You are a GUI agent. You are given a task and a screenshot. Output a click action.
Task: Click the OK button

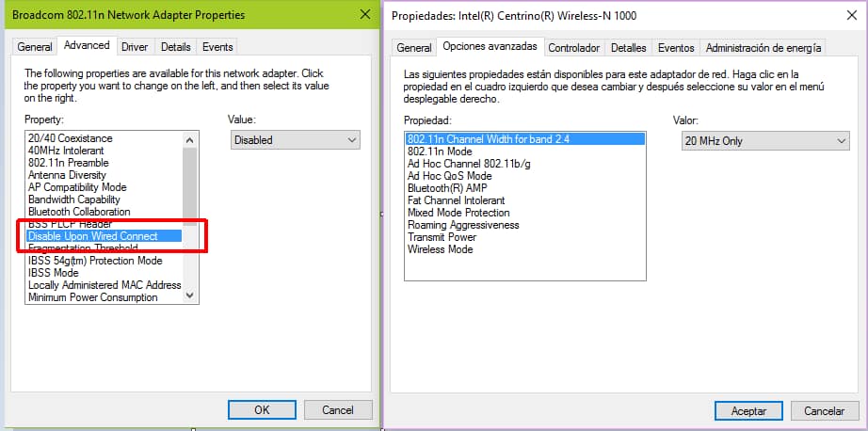pos(262,410)
